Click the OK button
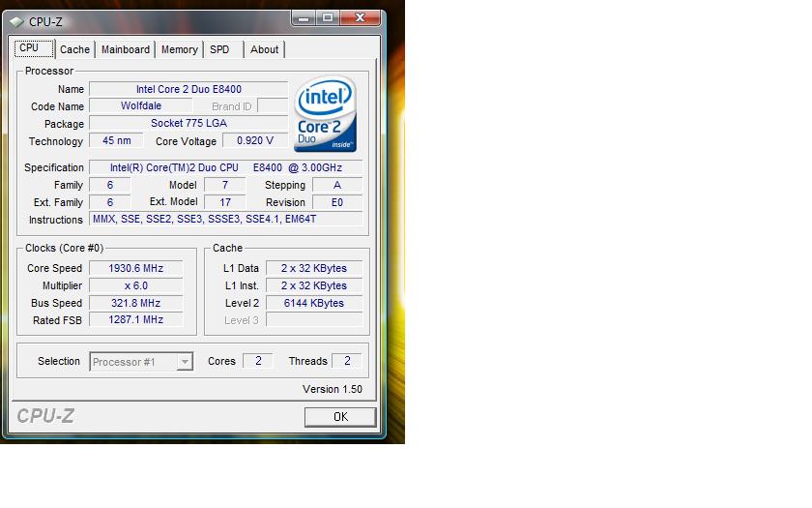The width and height of the screenshot is (812, 508). click(x=340, y=417)
